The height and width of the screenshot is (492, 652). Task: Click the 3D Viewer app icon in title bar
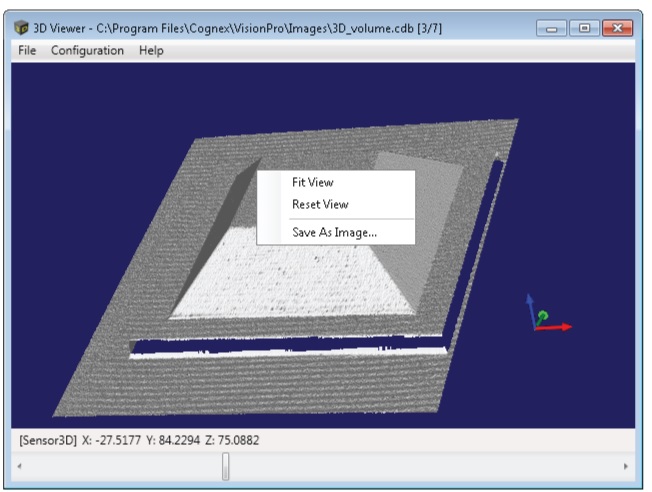21,28
